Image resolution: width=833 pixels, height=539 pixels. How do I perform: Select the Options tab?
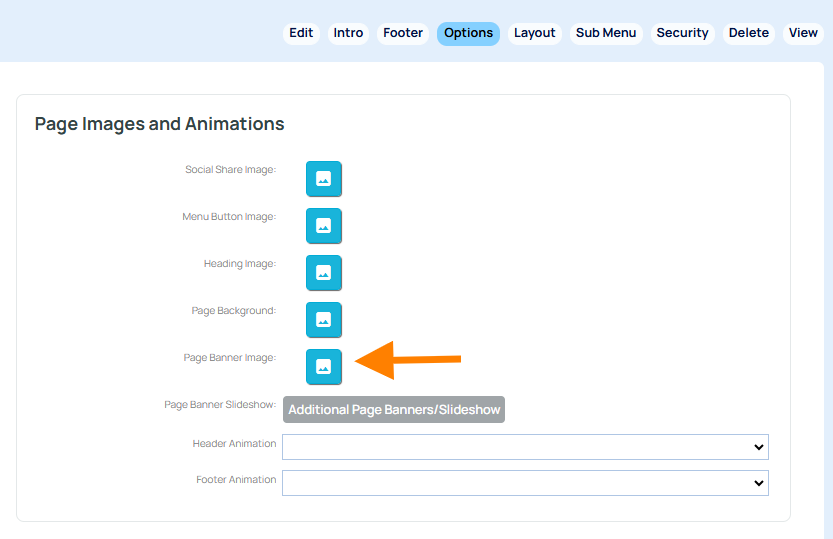pyautogui.click(x=468, y=33)
